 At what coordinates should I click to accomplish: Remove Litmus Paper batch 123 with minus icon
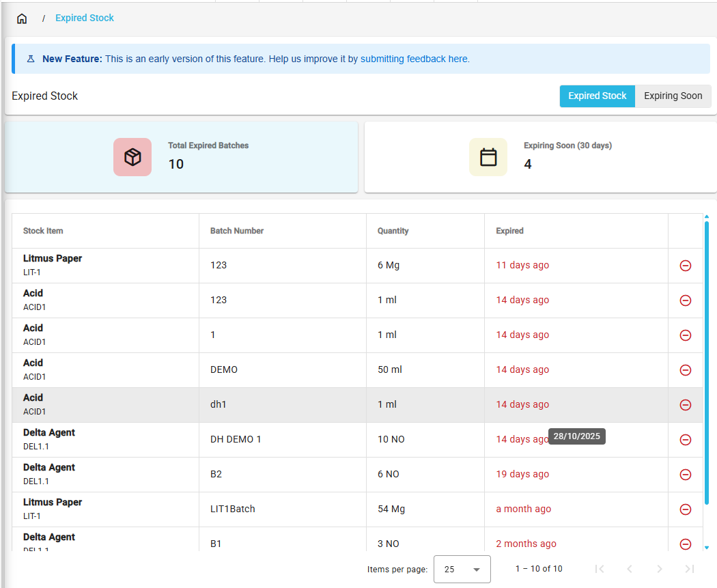[686, 266]
